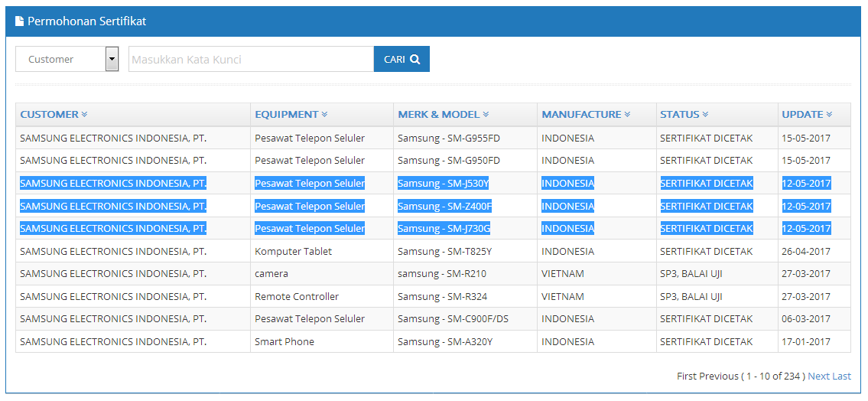Click sort arrow icon next to MANUFACTURE

(x=627, y=114)
